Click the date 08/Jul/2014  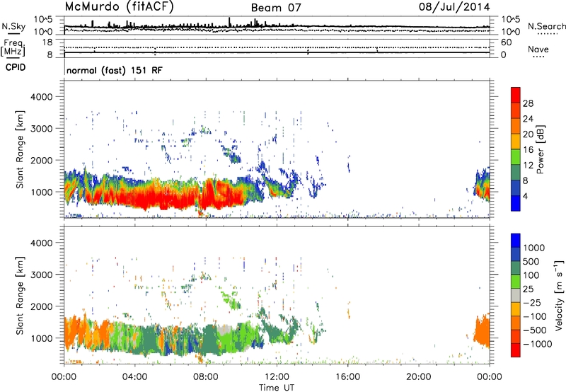click(454, 7)
